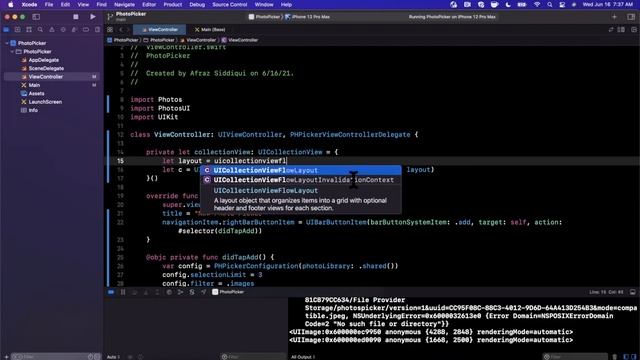The width and height of the screenshot is (640, 360).
Task: Toggle the breakpoints activation button
Action: pyautogui.click(x=111, y=292)
